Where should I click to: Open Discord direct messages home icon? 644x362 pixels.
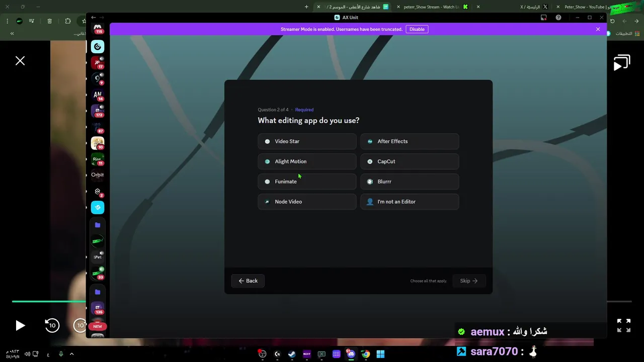tap(98, 28)
